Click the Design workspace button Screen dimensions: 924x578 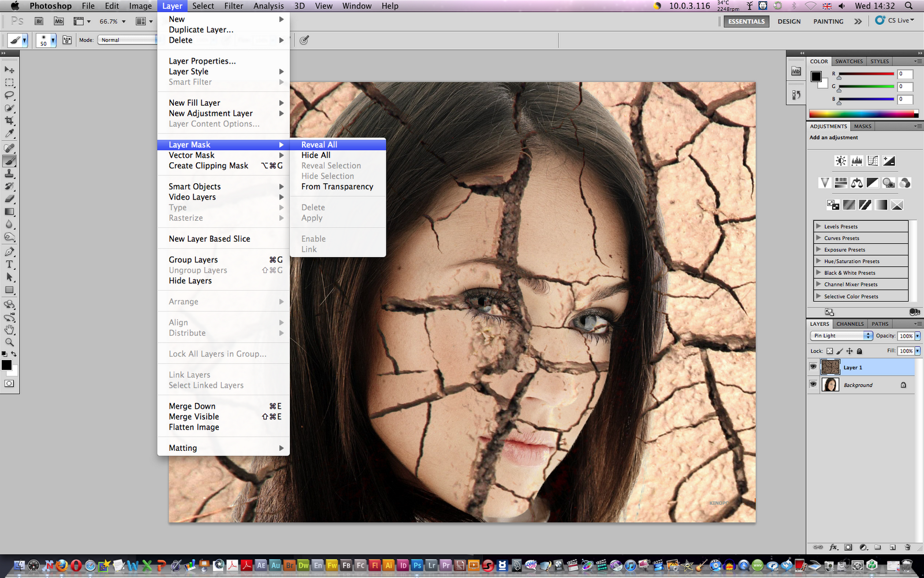[789, 21]
